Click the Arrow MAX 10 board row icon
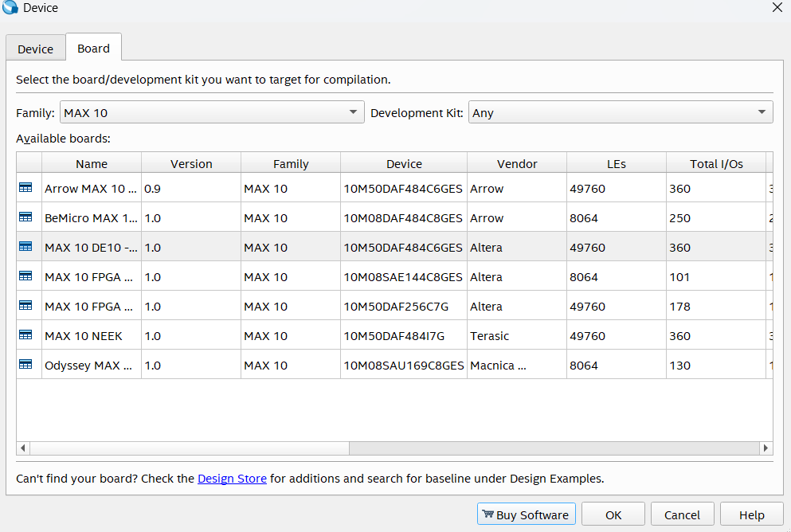This screenshot has height=532, width=791. (25, 188)
